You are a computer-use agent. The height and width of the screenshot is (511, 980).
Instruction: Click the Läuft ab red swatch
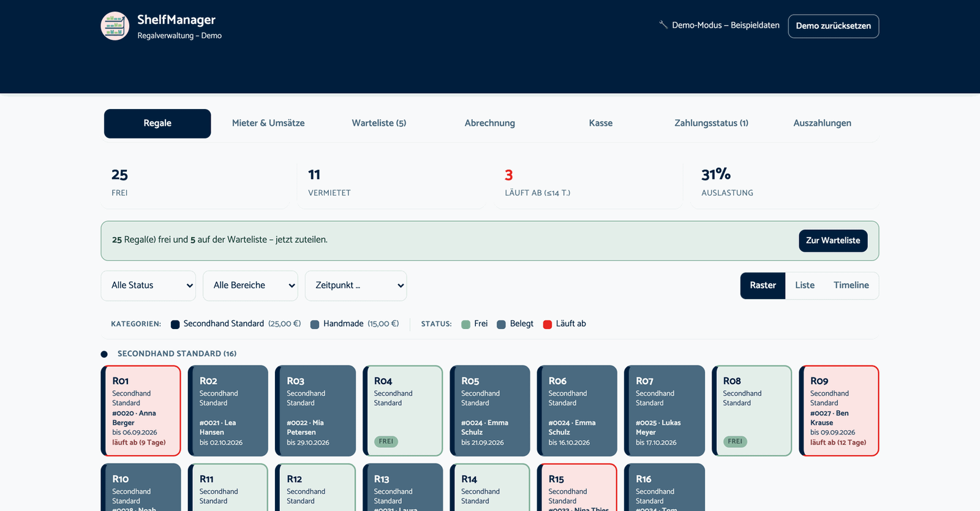(x=548, y=325)
